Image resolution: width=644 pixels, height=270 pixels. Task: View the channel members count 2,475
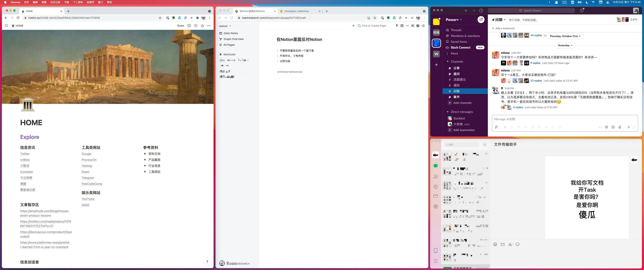tap(628, 19)
